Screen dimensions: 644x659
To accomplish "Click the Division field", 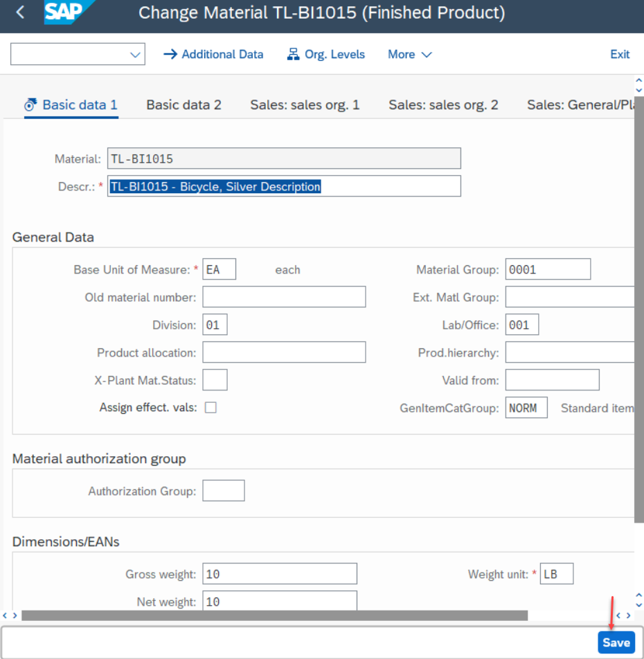I will [x=215, y=325].
